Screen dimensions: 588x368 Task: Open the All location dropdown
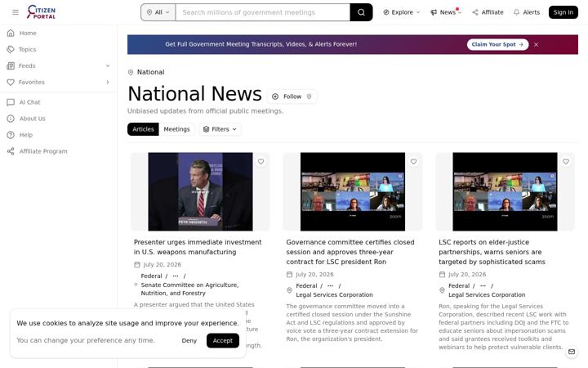(x=158, y=12)
